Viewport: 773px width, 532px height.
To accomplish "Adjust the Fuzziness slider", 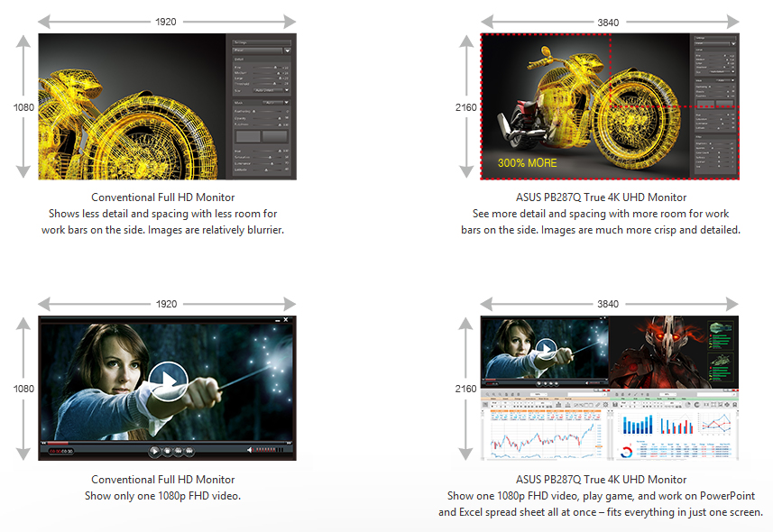I will pyautogui.click(x=267, y=124).
